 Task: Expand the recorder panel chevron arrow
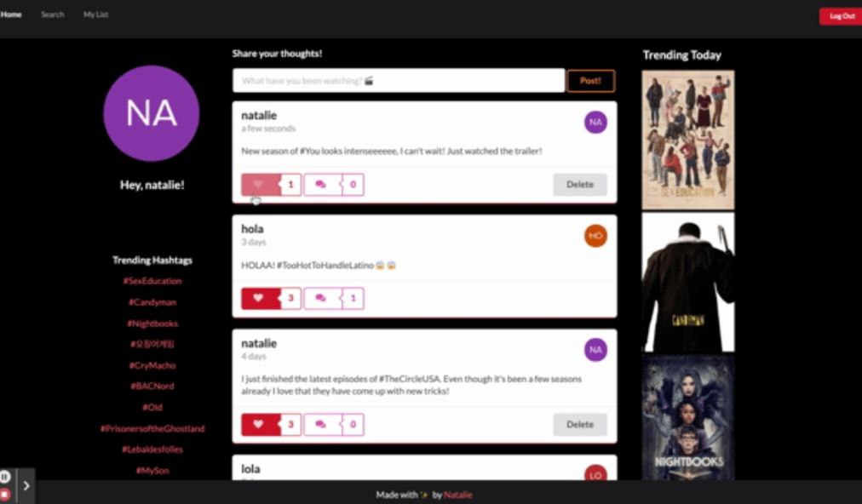(26, 486)
